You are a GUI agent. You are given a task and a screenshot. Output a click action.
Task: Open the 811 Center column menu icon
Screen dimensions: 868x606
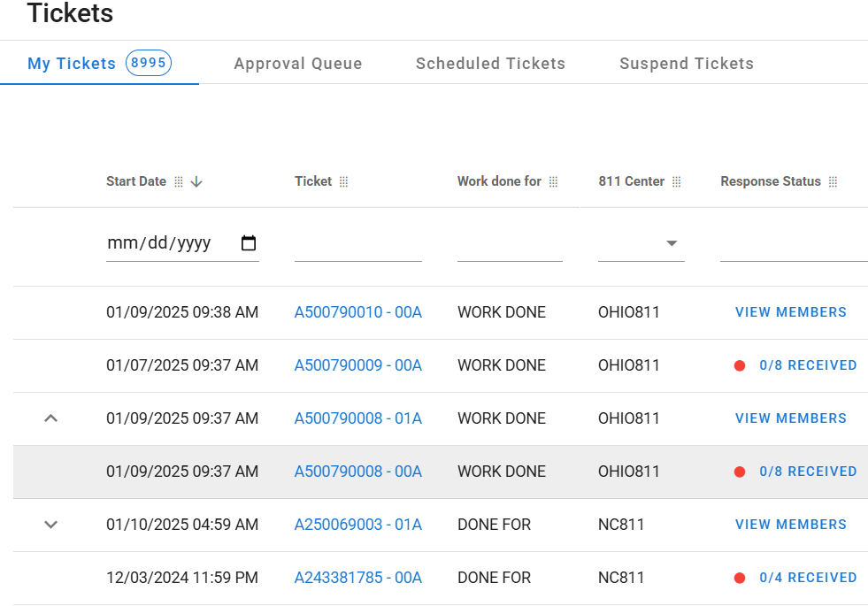[x=677, y=182]
